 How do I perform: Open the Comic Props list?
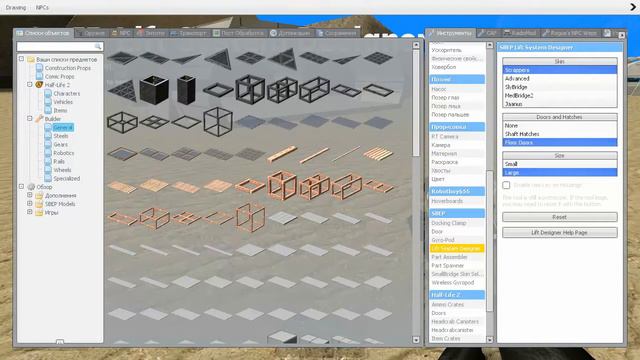(x=60, y=76)
